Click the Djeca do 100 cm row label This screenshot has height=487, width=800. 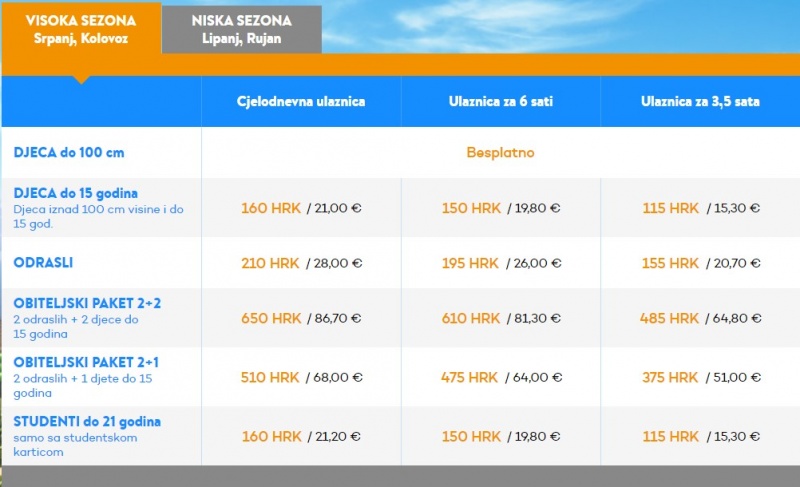(69, 153)
